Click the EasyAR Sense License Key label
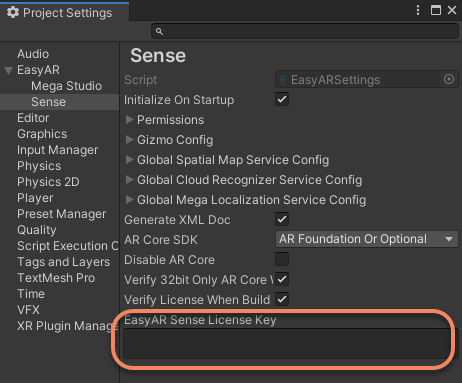Viewport: 462px width, 383px height. pyautogui.click(x=200, y=320)
